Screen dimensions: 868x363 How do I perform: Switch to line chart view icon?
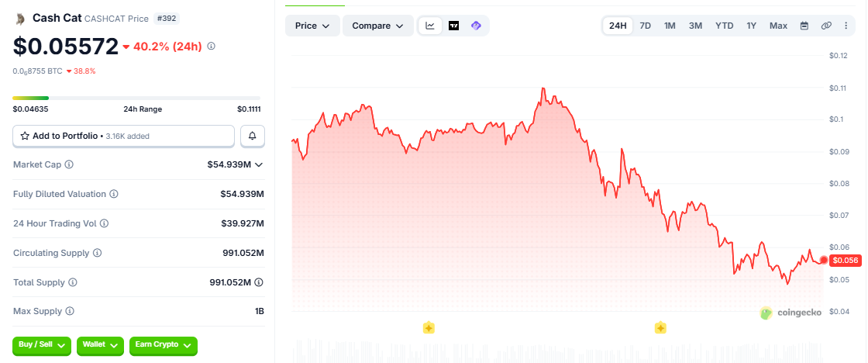click(x=430, y=26)
